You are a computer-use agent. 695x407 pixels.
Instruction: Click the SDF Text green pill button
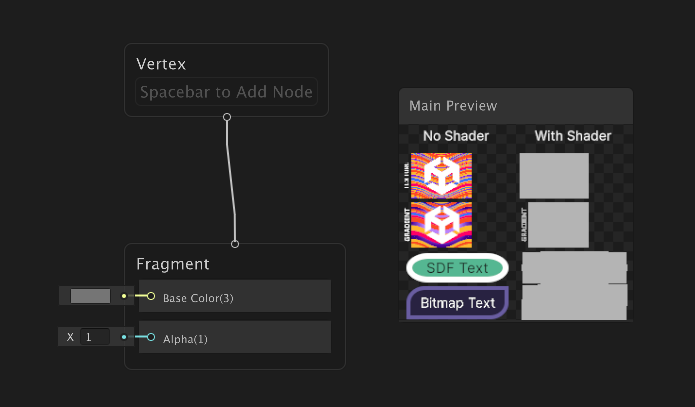[x=457, y=268]
